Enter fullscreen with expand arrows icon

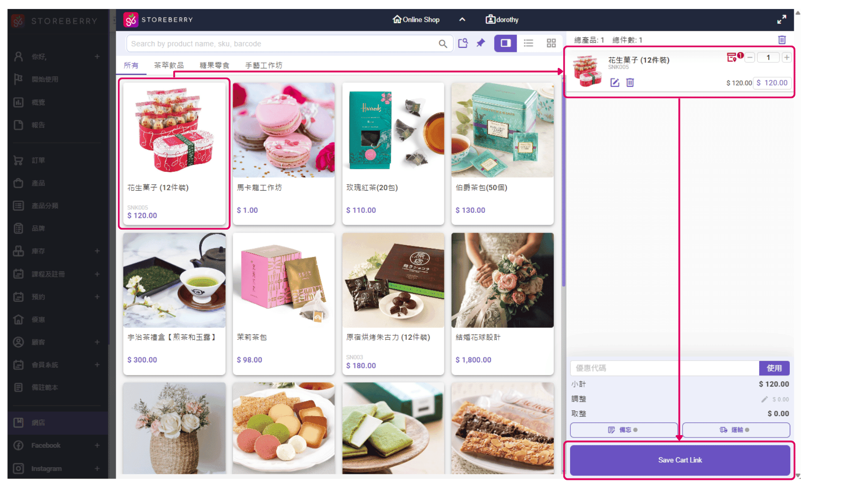tap(781, 19)
